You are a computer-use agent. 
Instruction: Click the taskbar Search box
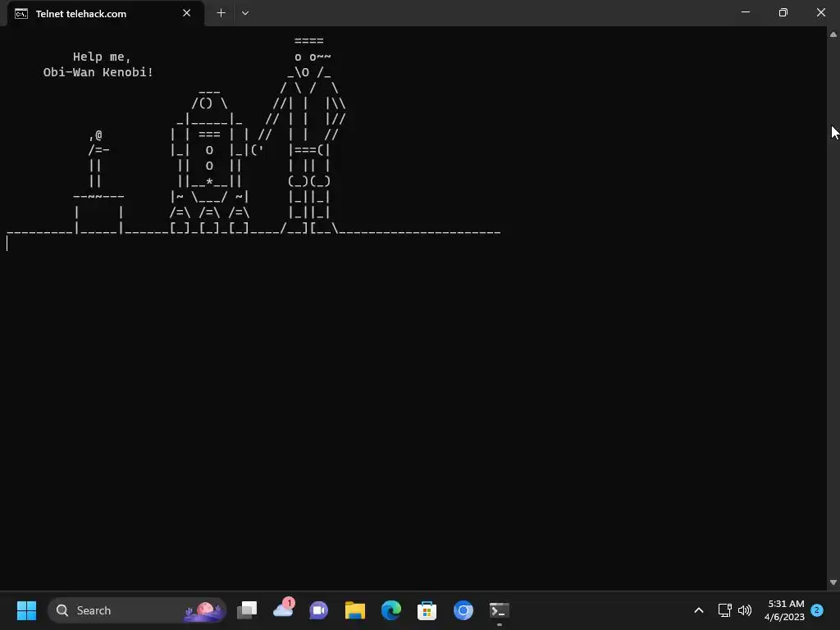click(137, 610)
